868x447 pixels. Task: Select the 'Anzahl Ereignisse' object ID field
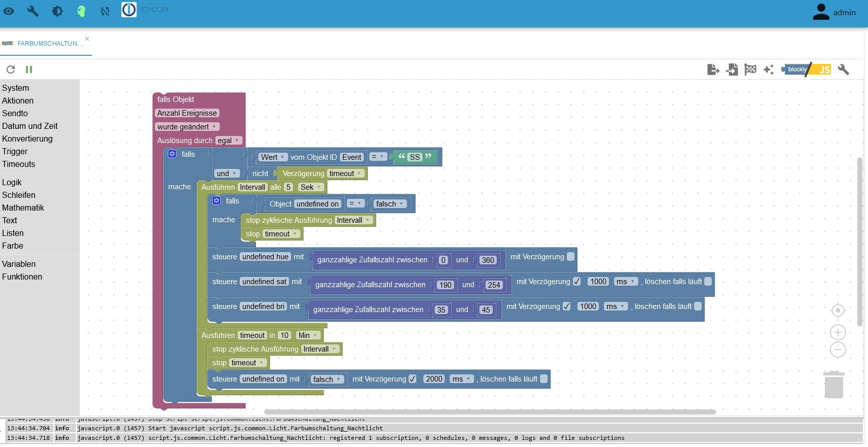click(x=187, y=113)
